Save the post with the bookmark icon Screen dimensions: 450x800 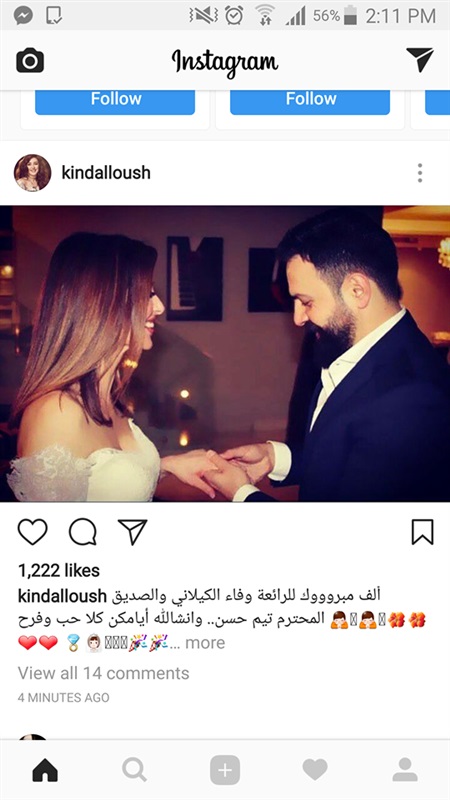422,532
